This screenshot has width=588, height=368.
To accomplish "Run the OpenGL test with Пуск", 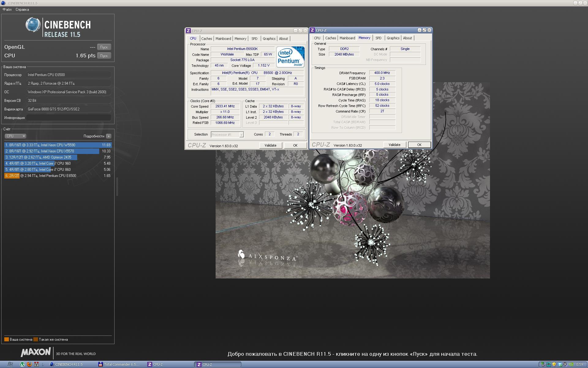I will pyautogui.click(x=104, y=47).
